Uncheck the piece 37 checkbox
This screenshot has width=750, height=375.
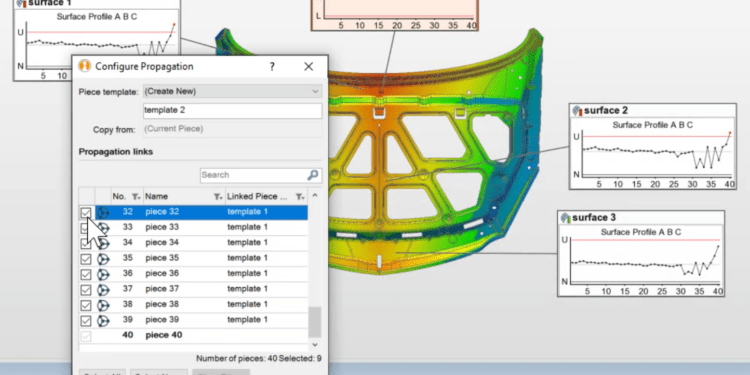click(86, 289)
